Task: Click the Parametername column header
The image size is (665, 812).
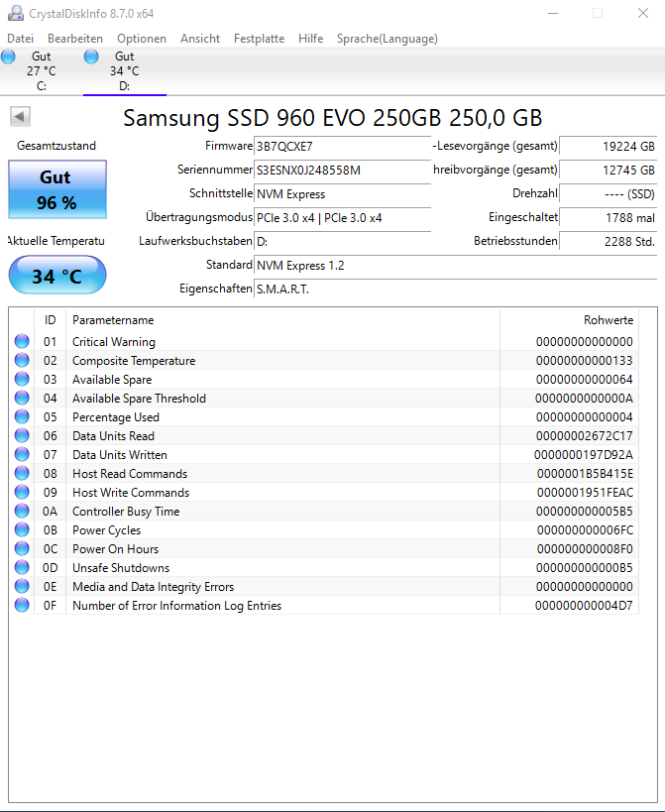Action: (x=282, y=320)
